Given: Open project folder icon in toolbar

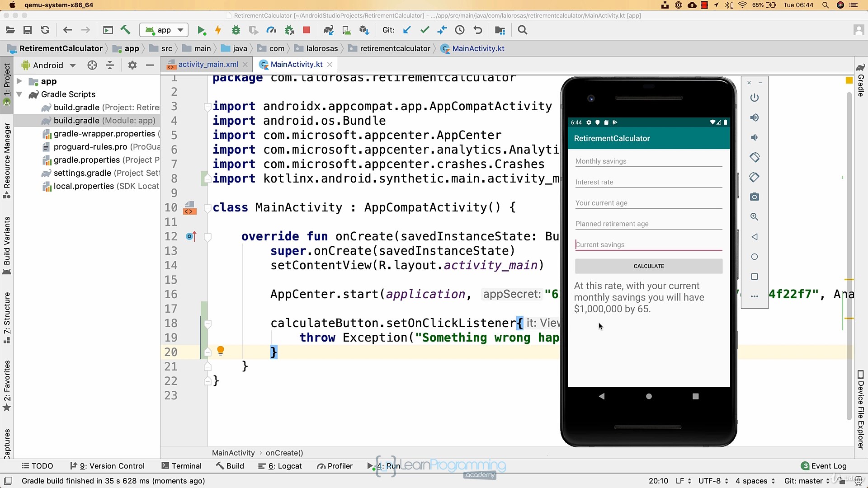Looking at the screenshot, I should [x=10, y=30].
